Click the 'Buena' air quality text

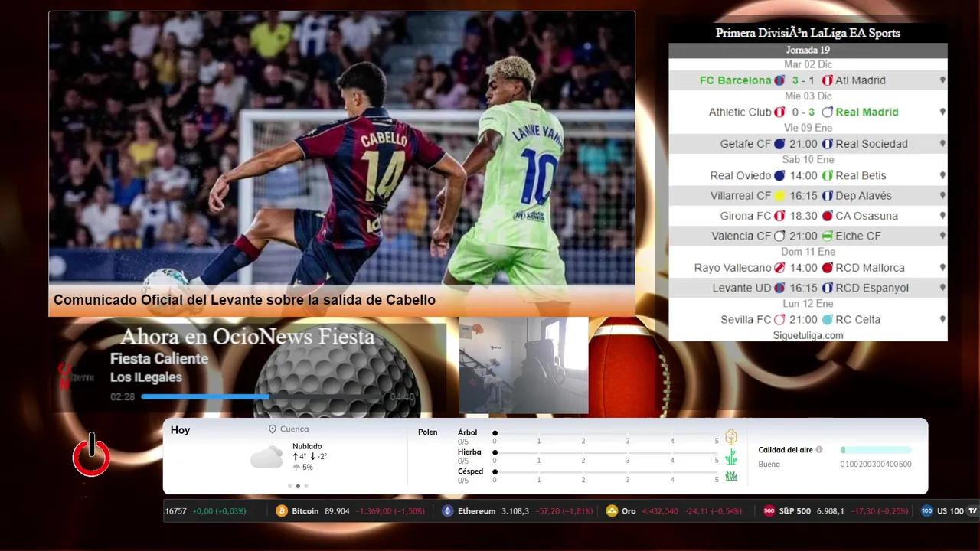(769, 465)
